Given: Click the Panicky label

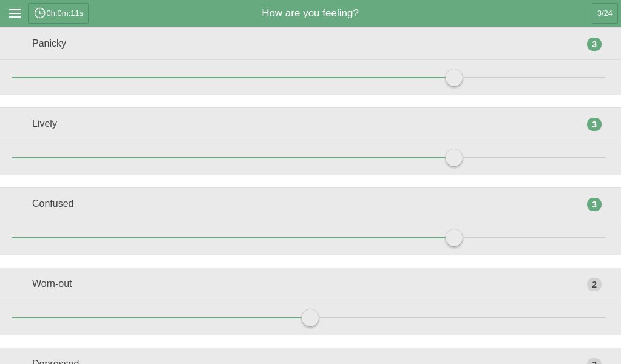Looking at the screenshot, I should [49, 44].
